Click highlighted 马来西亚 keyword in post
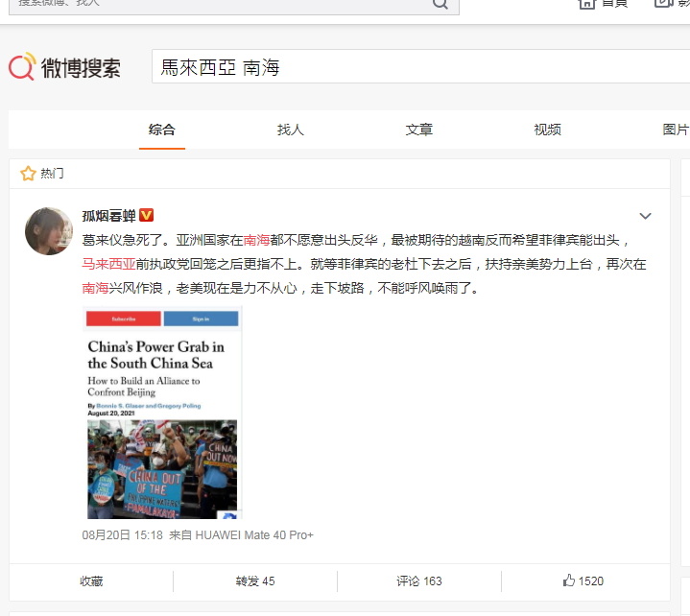This screenshot has height=616, width=690. coord(108,264)
